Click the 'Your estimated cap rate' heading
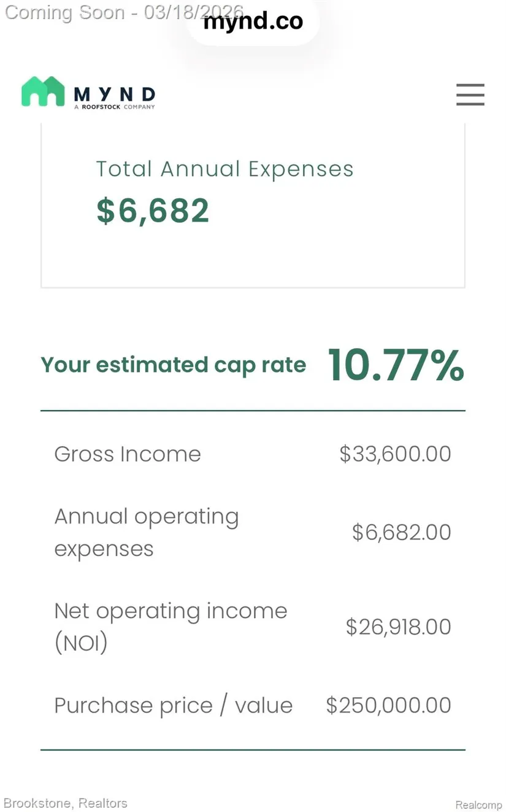 tap(174, 365)
